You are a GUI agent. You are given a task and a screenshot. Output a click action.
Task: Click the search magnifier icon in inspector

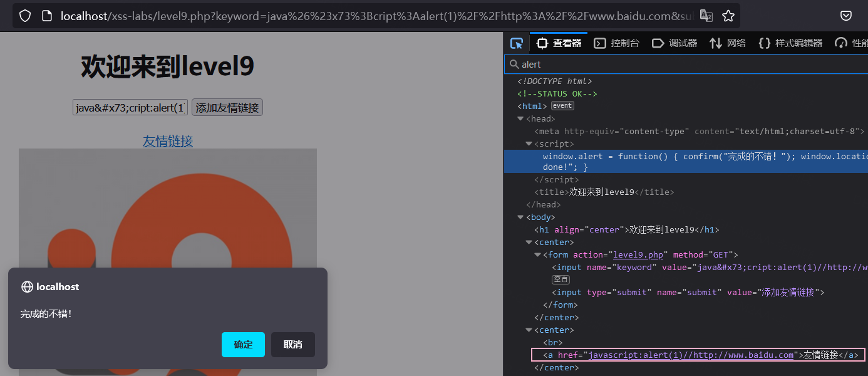(514, 65)
